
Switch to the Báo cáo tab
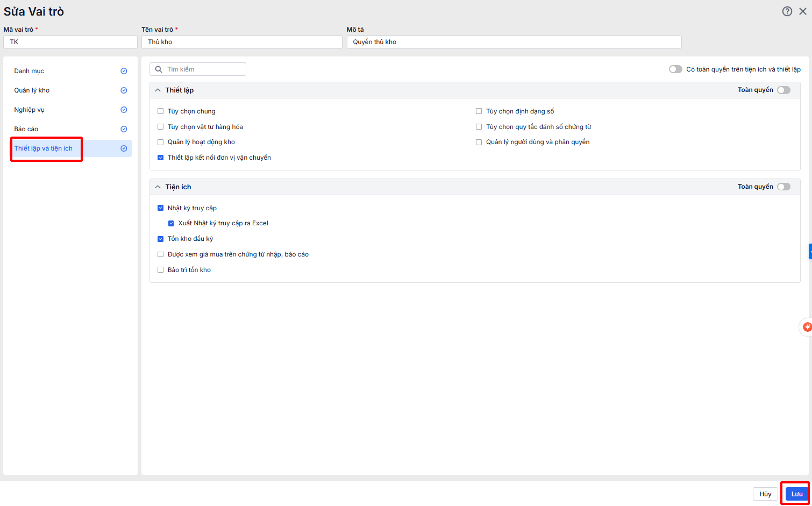26,129
